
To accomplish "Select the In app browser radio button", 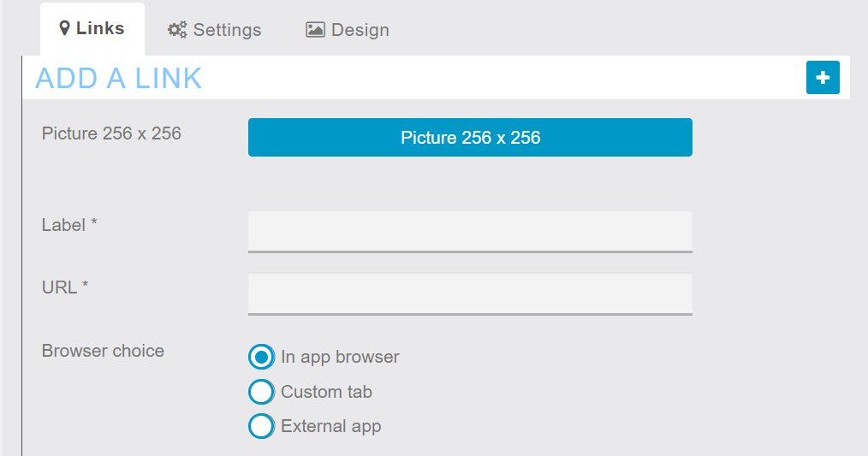I will pyautogui.click(x=261, y=357).
